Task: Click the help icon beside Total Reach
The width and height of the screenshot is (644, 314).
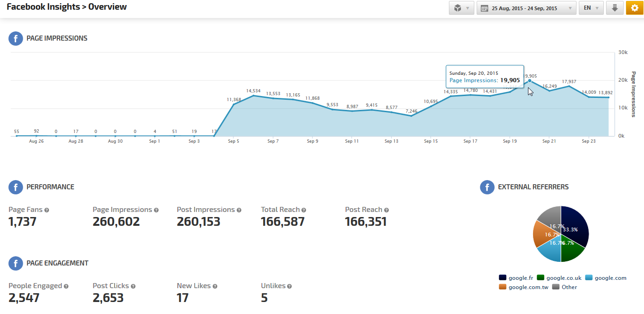Action: [x=304, y=210]
